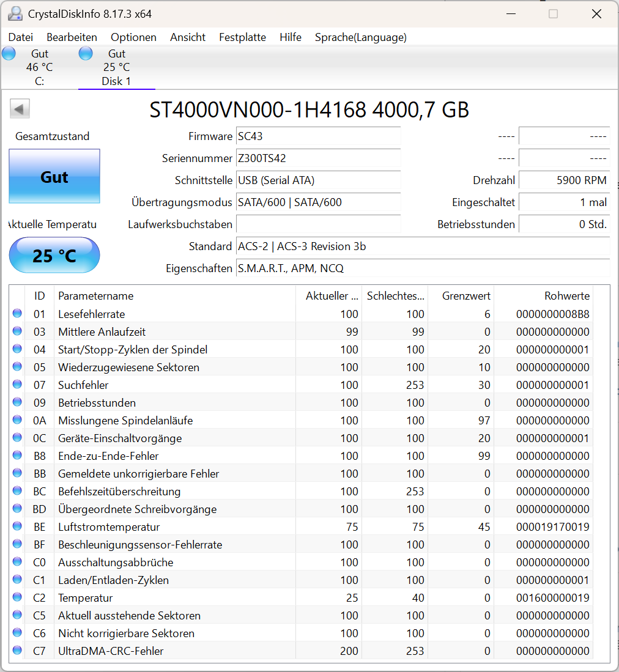Click the 25 °C temperature button
Image resolution: width=619 pixels, height=672 pixels.
[x=54, y=256]
